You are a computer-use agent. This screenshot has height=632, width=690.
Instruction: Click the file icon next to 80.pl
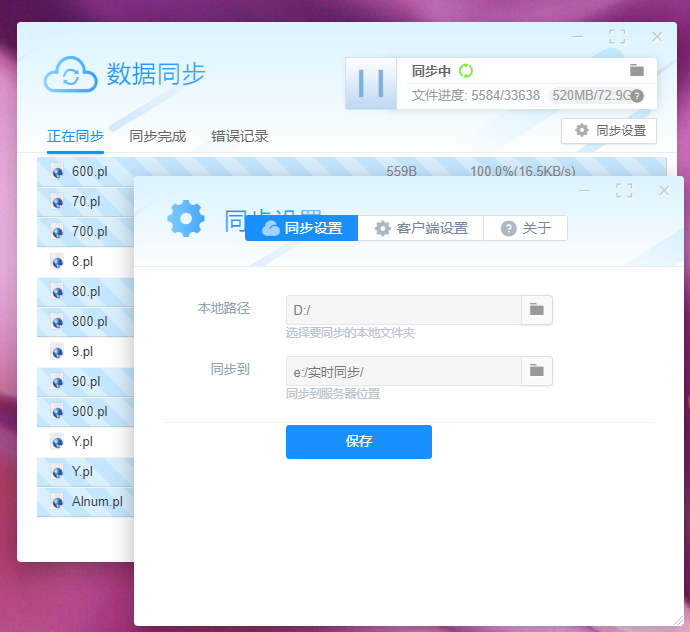(57, 291)
